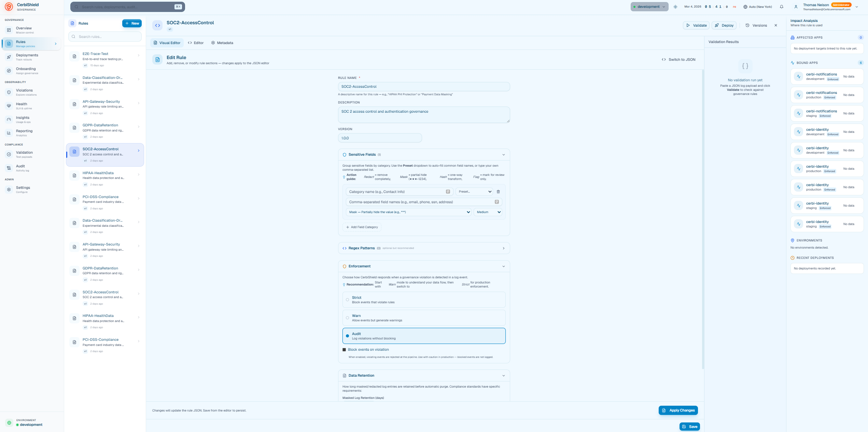Click the Rule Name input field

click(x=424, y=87)
